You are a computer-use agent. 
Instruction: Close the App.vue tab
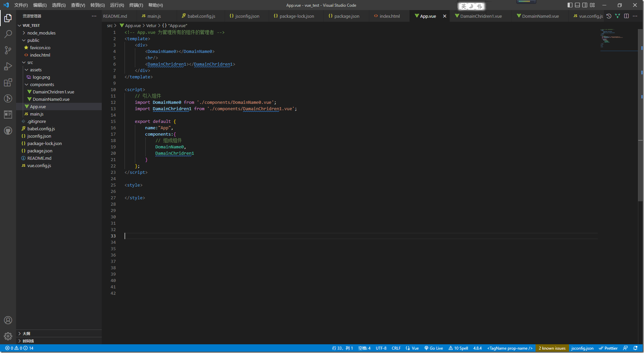445,16
